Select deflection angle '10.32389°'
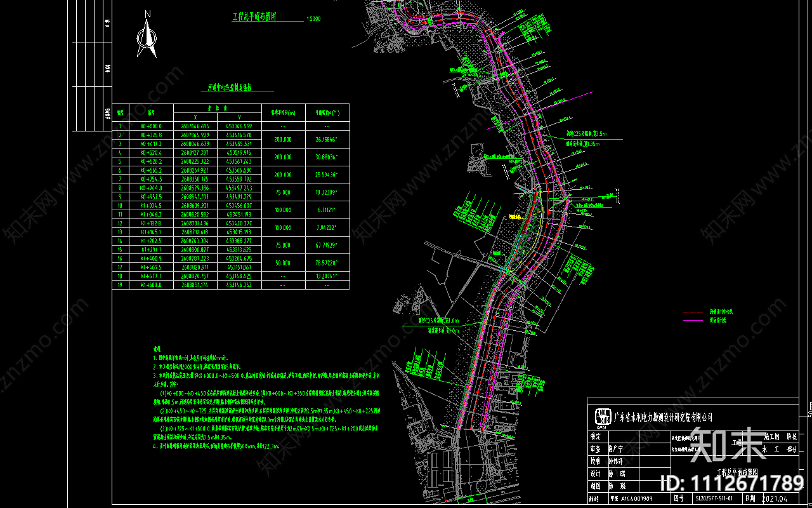The width and height of the screenshot is (812, 508). pyautogui.click(x=327, y=192)
